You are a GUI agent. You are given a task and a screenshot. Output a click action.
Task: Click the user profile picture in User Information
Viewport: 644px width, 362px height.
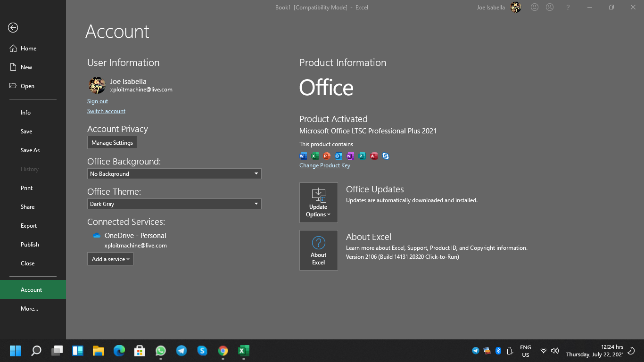click(x=97, y=85)
